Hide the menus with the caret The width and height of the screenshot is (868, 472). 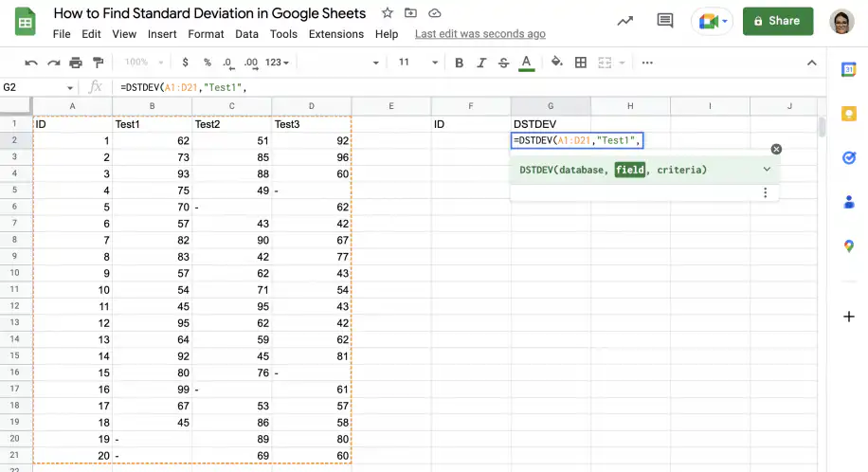(811, 63)
